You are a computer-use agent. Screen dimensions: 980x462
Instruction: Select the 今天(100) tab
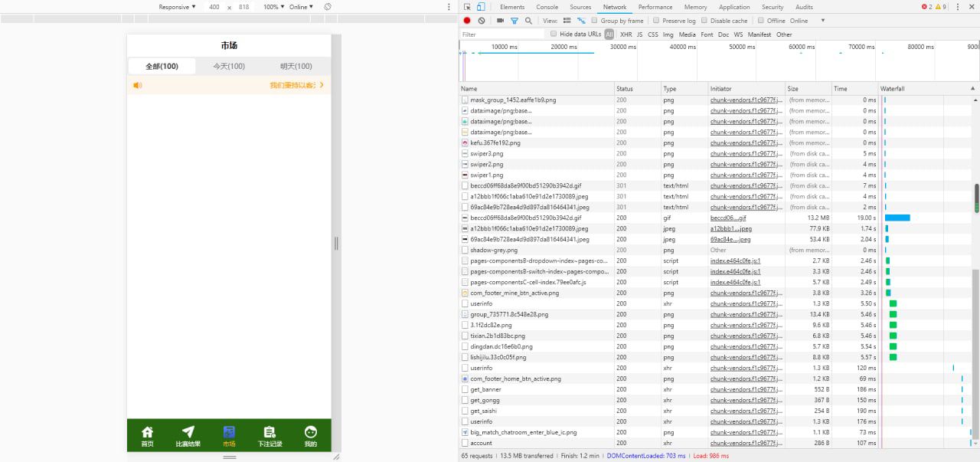(x=229, y=66)
